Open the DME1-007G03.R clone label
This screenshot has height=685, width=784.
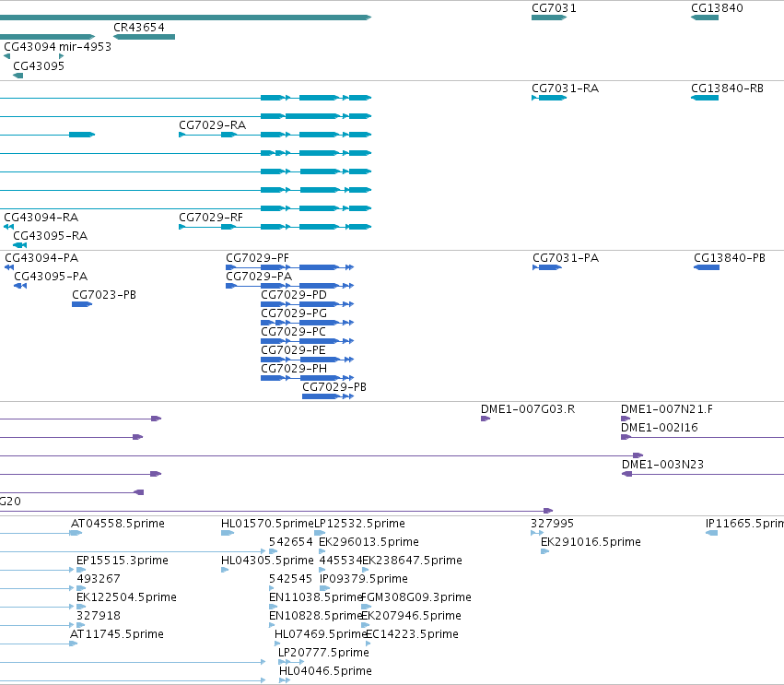[528, 408]
